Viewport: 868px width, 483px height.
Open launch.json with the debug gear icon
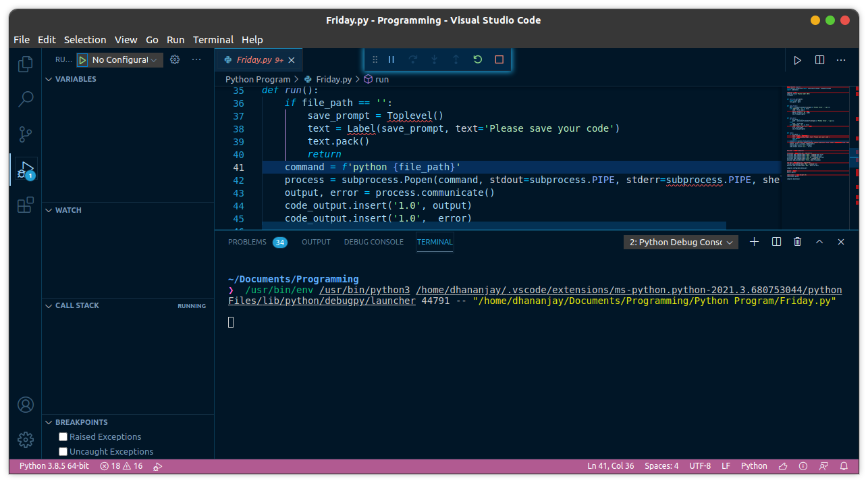coord(175,59)
